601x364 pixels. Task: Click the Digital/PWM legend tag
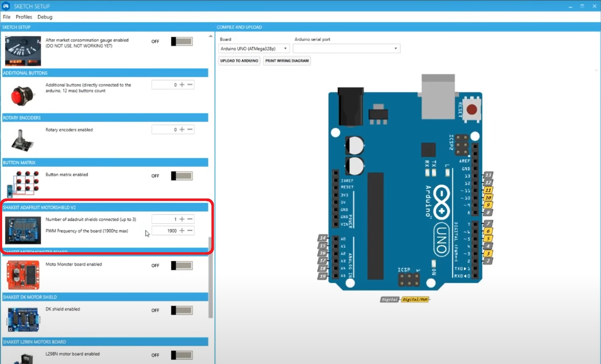tap(415, 300)
